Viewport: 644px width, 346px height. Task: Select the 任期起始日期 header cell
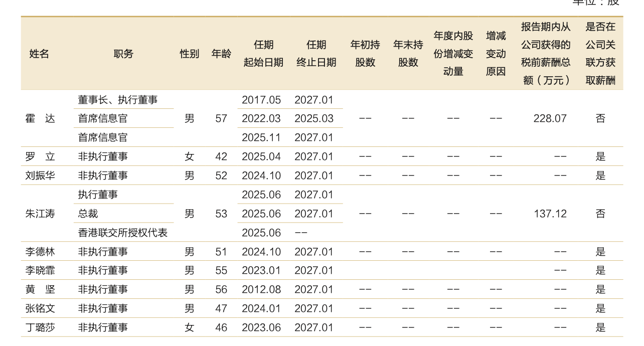[x=263, y=54]
